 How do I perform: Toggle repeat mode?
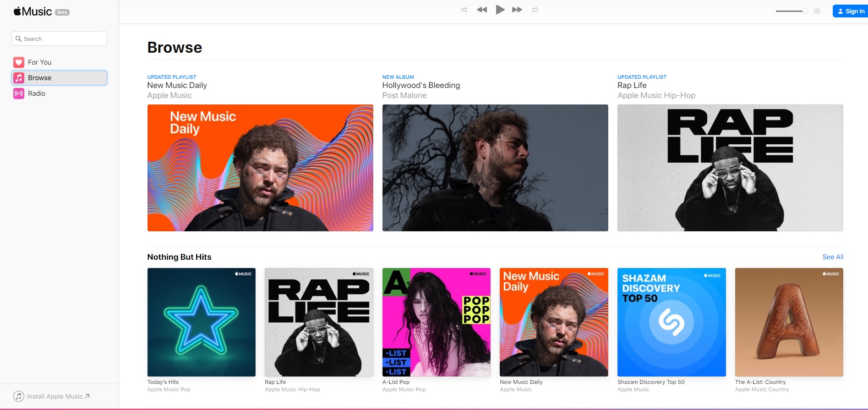point(535,10)
